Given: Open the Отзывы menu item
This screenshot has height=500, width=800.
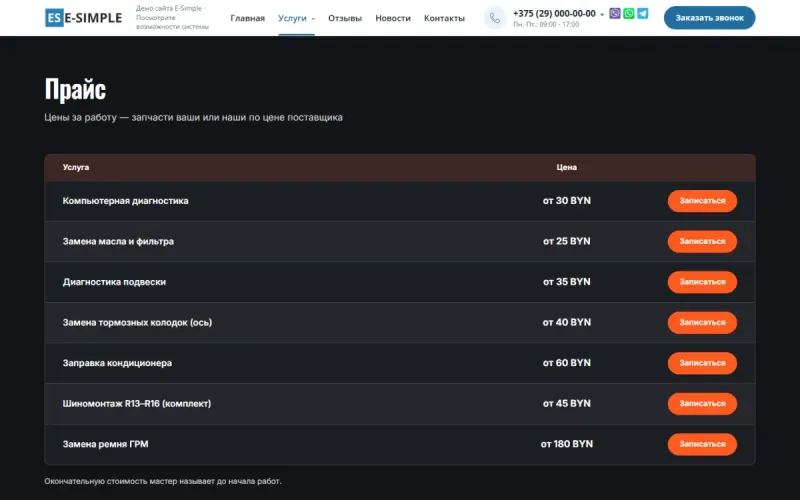Looking at the screenshot, I should coord(345,18).
